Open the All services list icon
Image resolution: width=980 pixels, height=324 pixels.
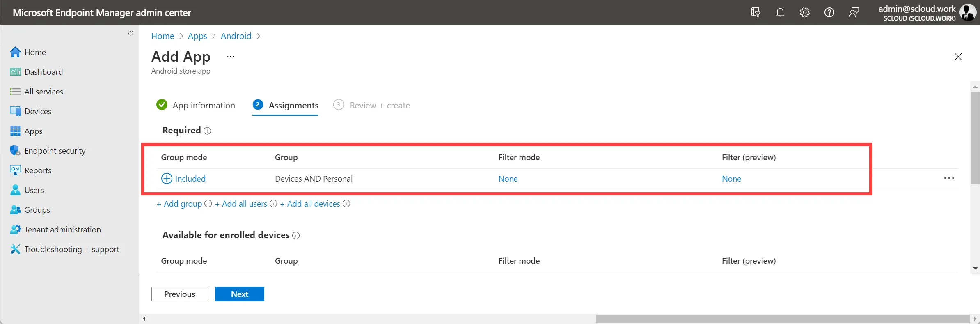[15, 92]
